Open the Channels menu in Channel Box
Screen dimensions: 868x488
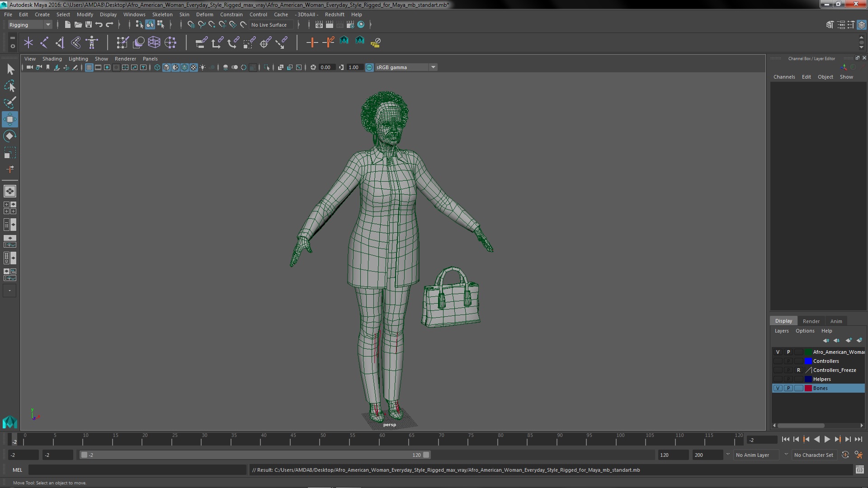point(784,77)
